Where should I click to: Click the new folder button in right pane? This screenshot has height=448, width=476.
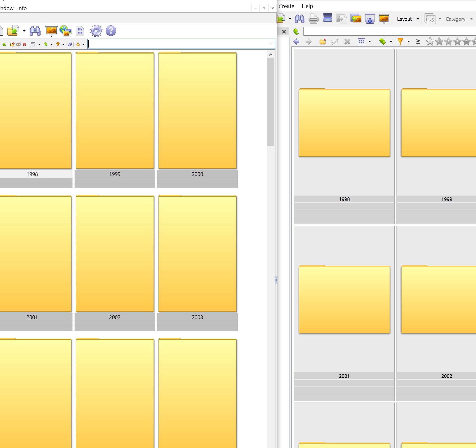click(x=323, y=42)
